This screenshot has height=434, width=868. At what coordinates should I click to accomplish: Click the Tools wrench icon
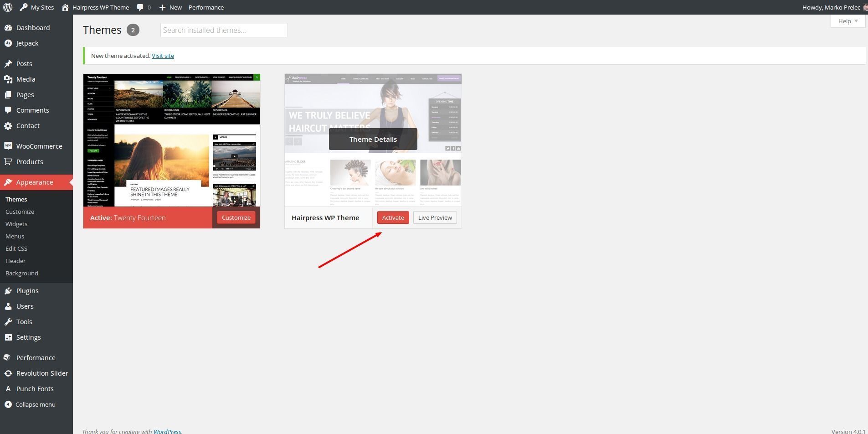tap(8, 322)
